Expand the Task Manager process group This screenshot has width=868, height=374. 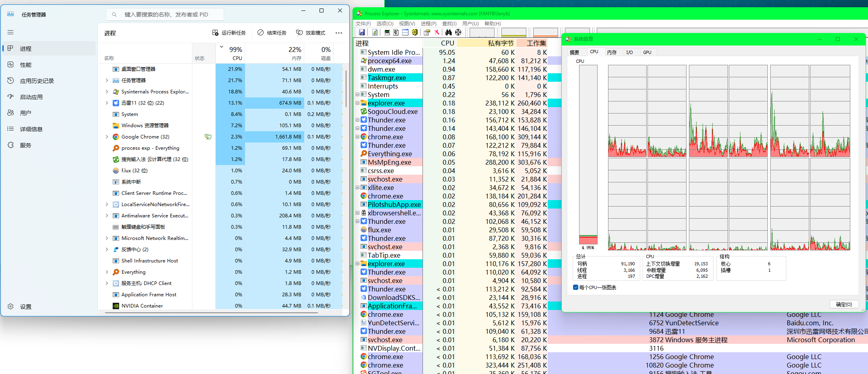coord(107,81)
